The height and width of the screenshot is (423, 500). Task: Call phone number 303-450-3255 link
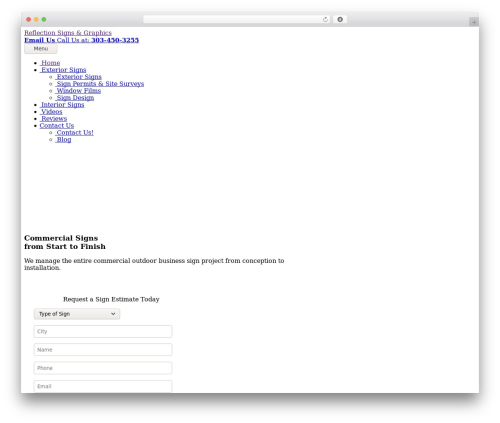[115, 40]
